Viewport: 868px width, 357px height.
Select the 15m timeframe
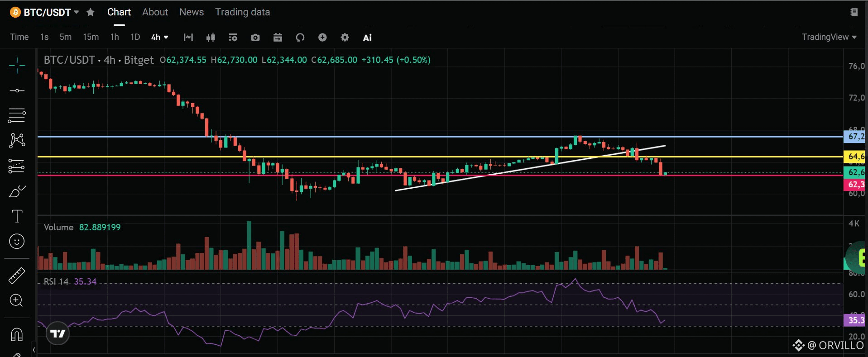point(91,37)
